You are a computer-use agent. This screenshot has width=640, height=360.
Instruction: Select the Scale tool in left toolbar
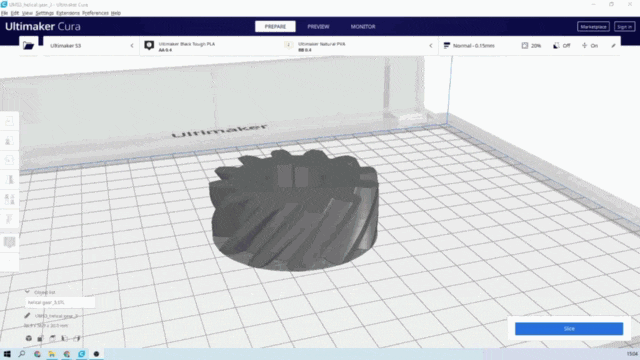click(x=9, y=140)
